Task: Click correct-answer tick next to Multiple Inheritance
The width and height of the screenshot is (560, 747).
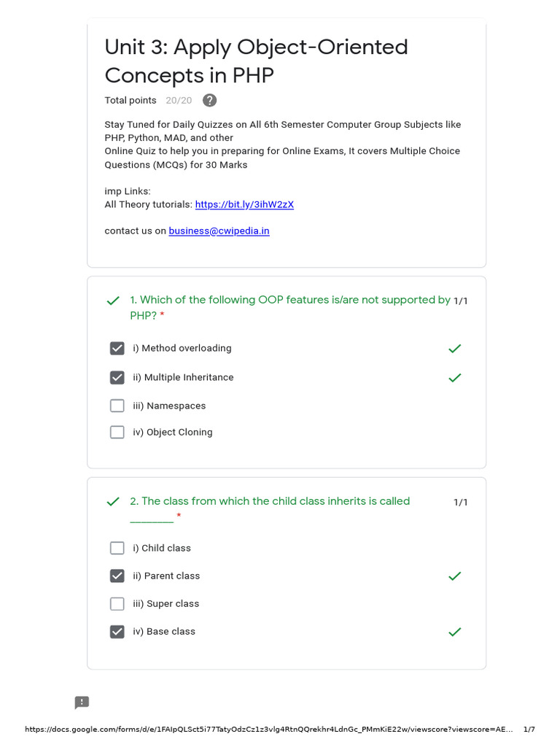Action: 455,378
